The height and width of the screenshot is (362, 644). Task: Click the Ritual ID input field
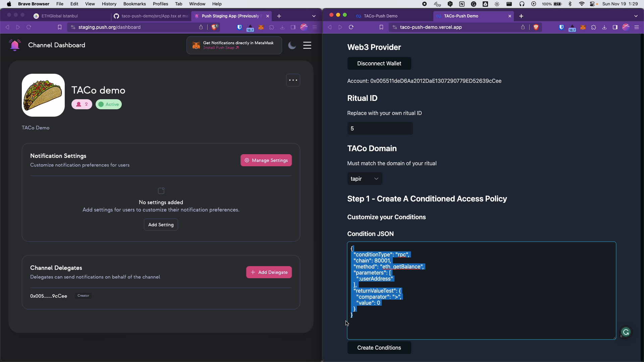pos(380,128)
